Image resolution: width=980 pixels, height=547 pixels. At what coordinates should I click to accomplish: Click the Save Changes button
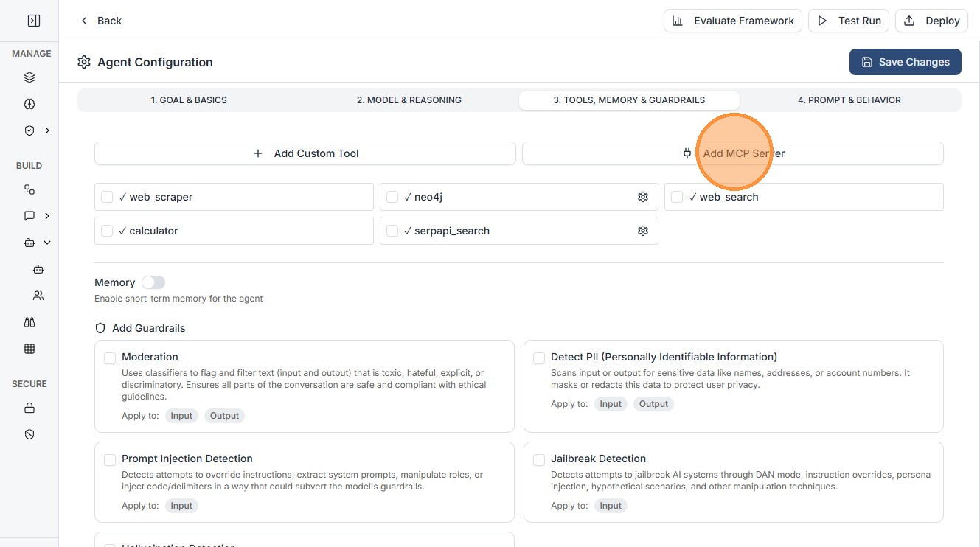pos(905,62)
